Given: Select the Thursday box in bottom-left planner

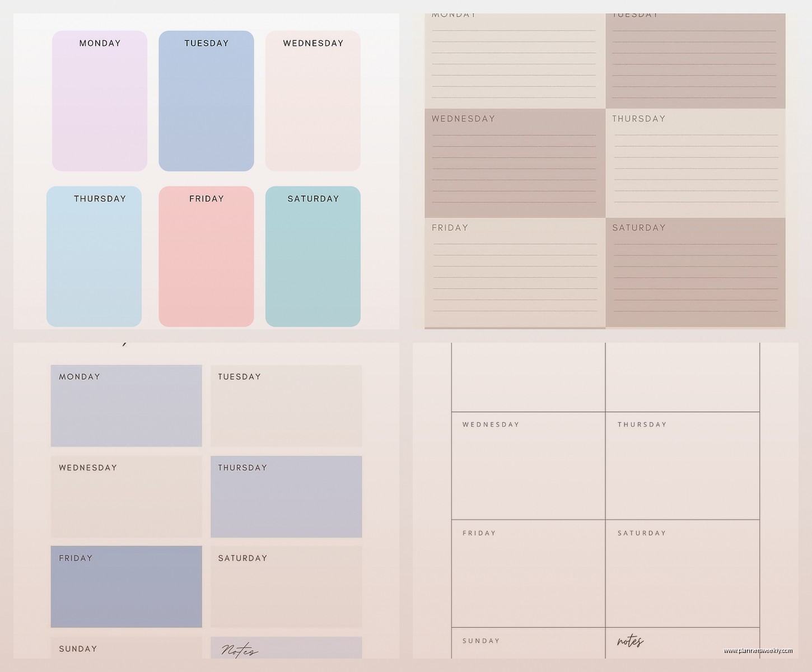Looking at the screenshot, I should pyautogui.click(x=286, y=497).
